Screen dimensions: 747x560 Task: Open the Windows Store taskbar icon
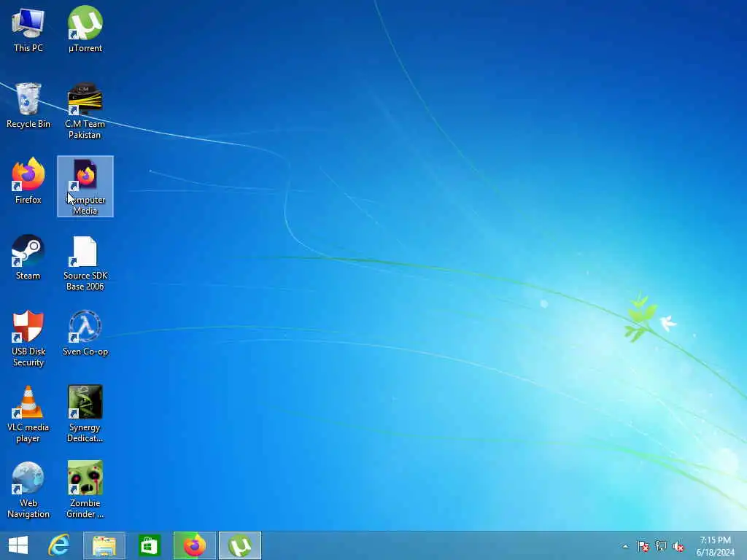click(149, 545)
